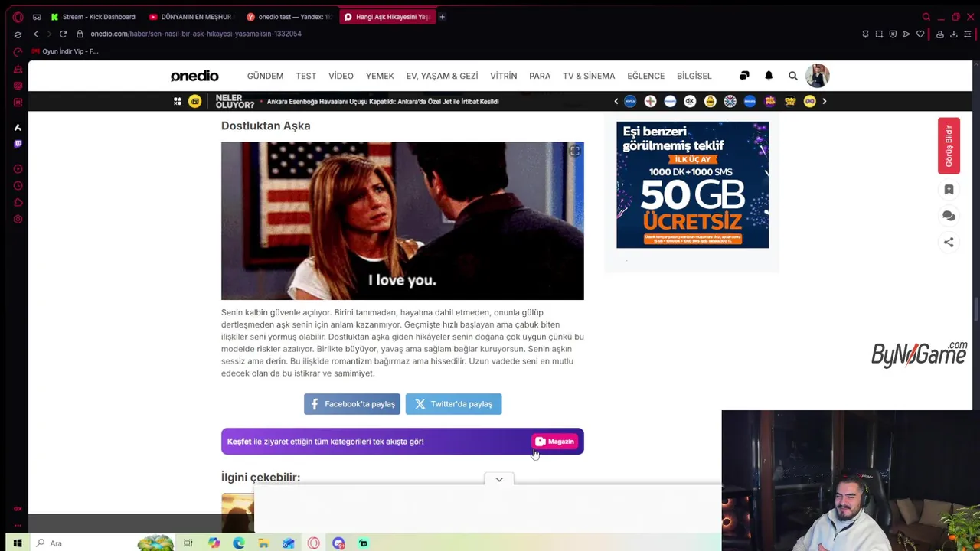
Task: Open the user profile avatar
Action: tap(817, 76)
